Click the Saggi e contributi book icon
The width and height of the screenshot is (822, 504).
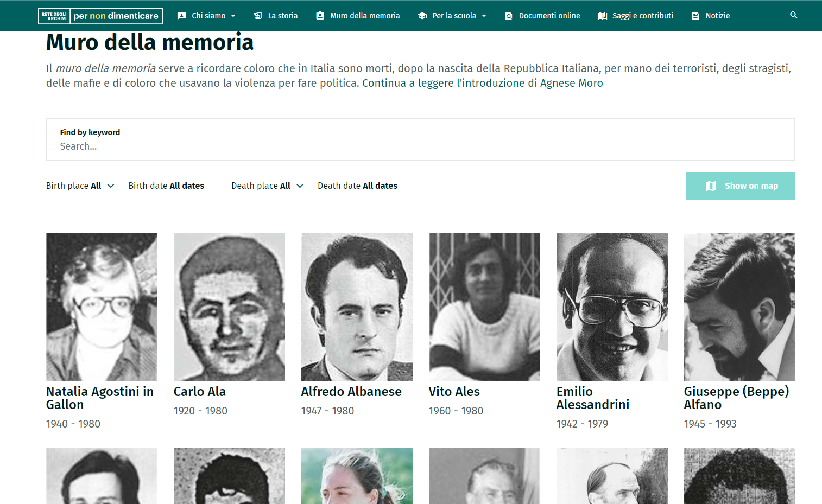(x=602, y=16)
